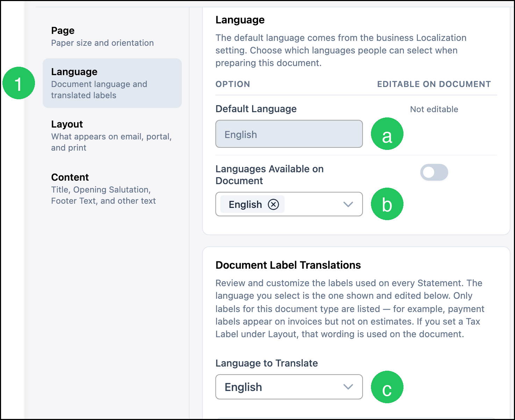Screen dimensions: 515x420
Task: Remove the English language chip
Action: coord(273,204)
